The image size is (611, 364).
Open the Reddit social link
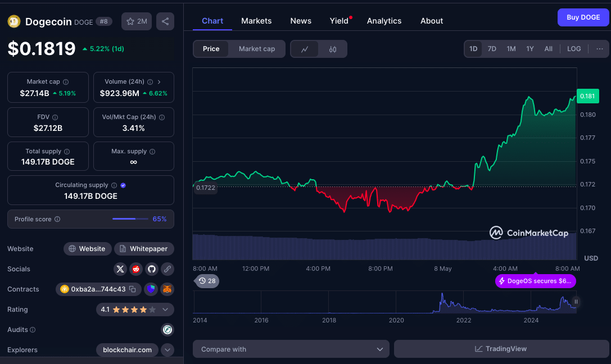tap(136, 269)
